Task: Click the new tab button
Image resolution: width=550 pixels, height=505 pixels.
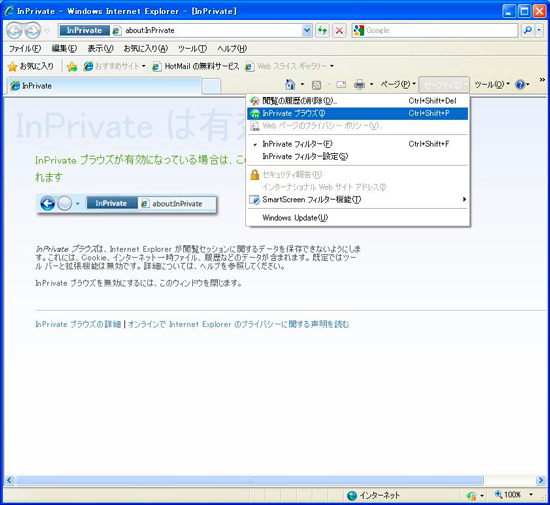Action: click(211, 86)
